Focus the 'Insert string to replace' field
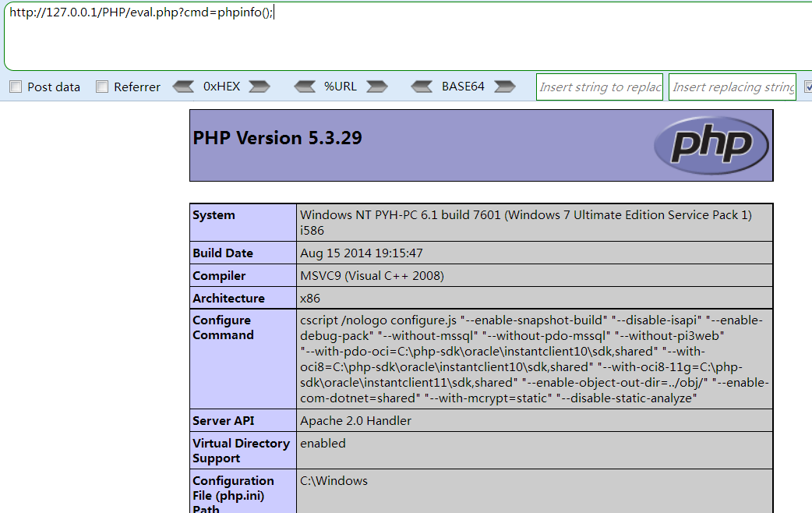Viewport: 812px width, 513px height. pos(600,87)
